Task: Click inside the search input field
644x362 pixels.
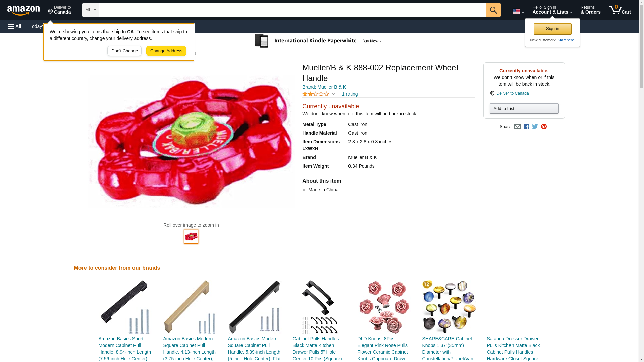Action: [292, 10]
